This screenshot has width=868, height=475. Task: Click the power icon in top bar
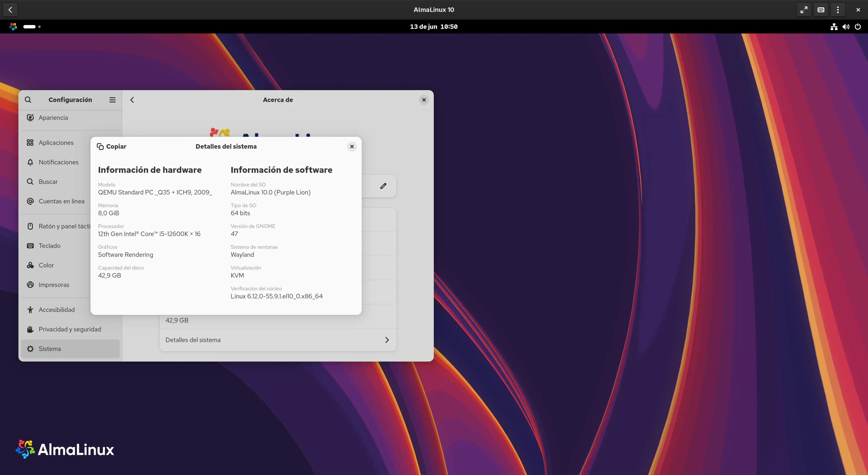point(858,27)
